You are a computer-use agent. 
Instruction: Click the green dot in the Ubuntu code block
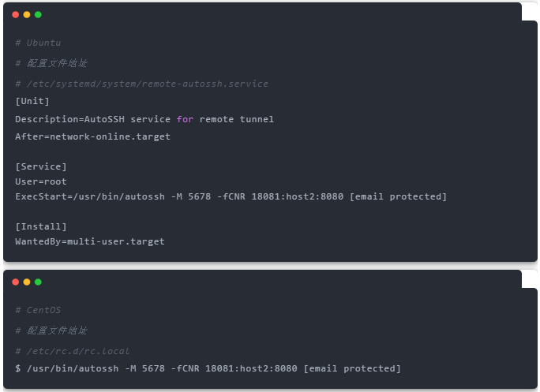point(38,14)
